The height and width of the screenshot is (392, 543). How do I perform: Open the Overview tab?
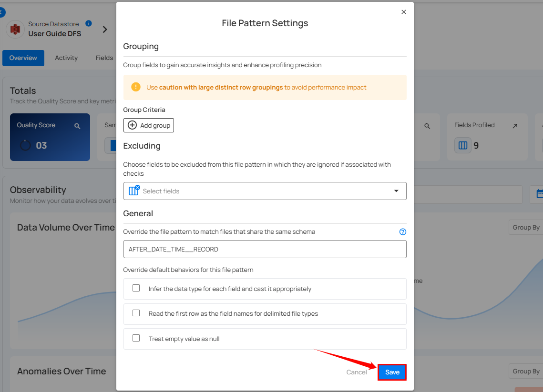23,58
